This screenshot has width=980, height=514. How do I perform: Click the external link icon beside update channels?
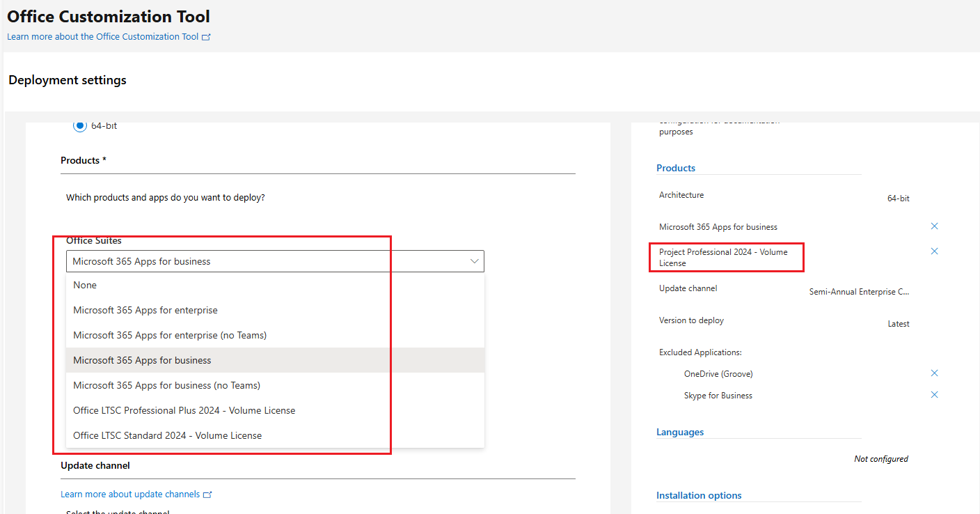click(x=207, y=494)
